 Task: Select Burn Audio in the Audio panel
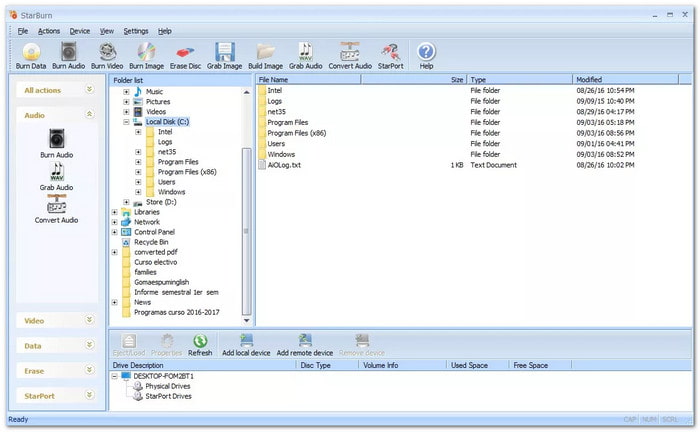click(57, 143)
